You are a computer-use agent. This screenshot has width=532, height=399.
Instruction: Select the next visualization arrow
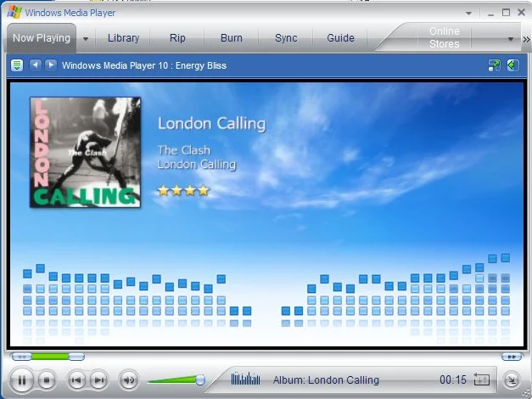(x=51, y=65)
